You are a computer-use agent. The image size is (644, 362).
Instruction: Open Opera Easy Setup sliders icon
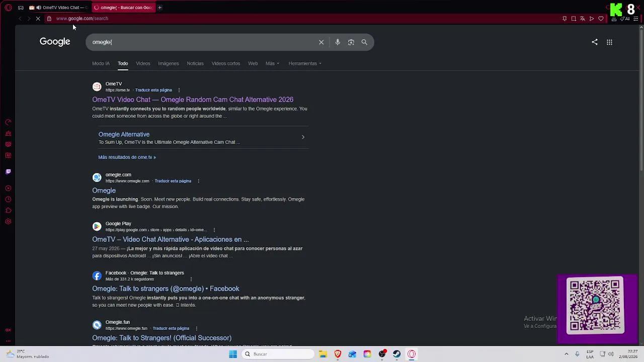tap(636, 19)
